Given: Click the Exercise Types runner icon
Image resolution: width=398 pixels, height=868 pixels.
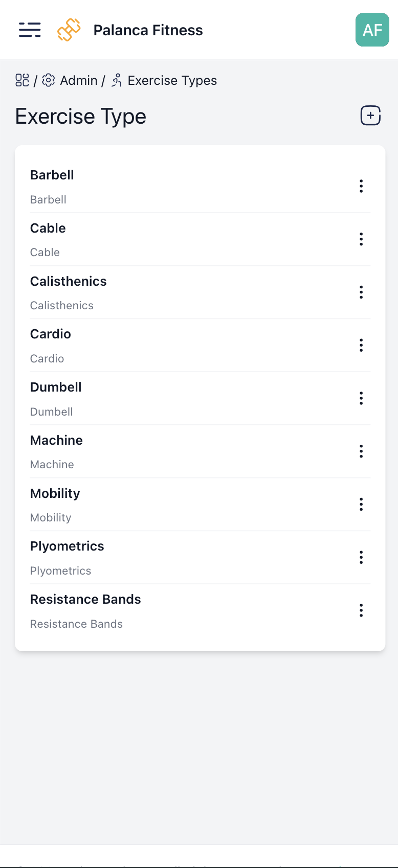Looking at the screenshot, I should [117, 80].
